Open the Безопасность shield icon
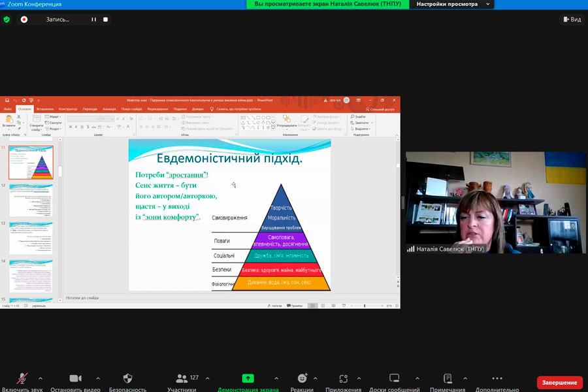 point(127,379)
